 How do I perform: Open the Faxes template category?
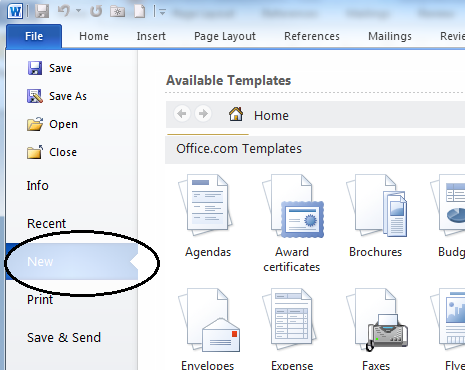pyautogui.click(x=376, y=328)
